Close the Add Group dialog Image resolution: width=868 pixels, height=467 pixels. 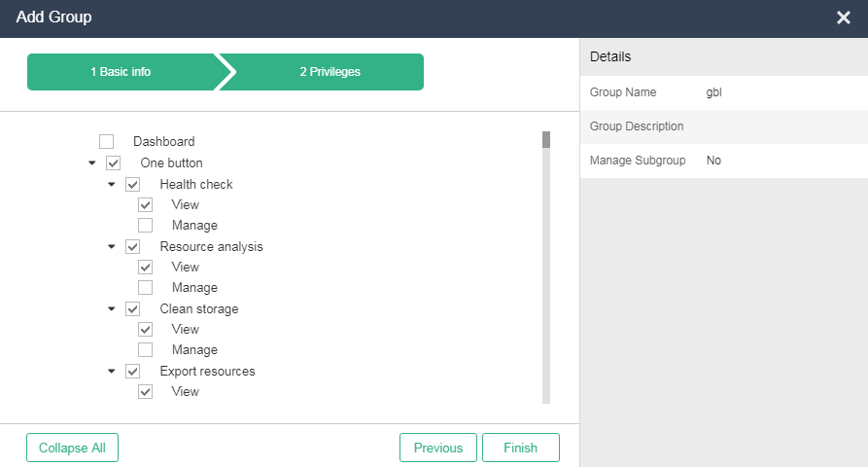point(843,18)
